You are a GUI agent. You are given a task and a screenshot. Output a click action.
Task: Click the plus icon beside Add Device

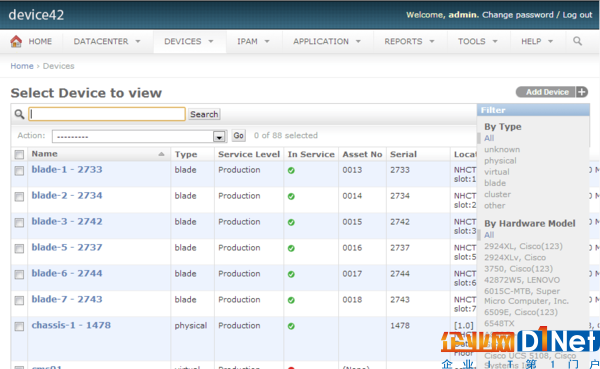tap(582, 92)
